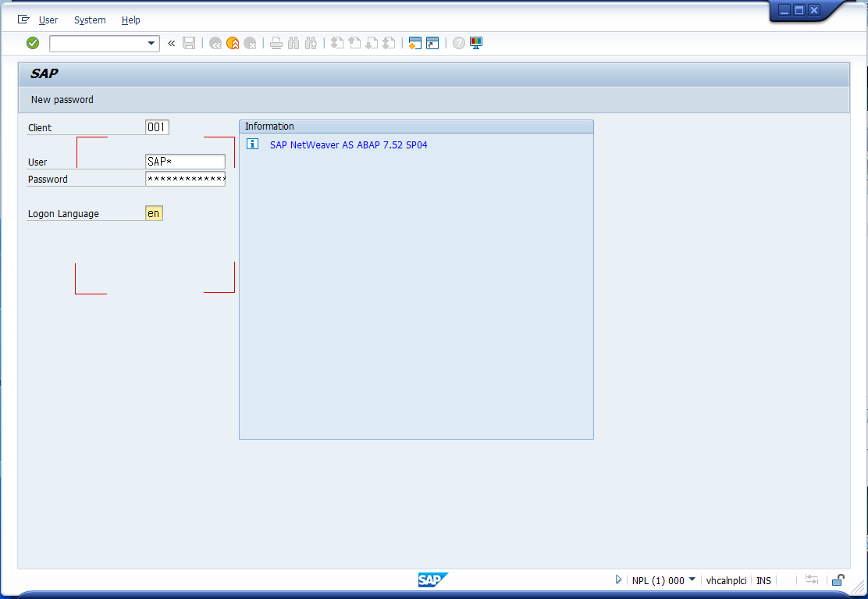Screen dimensions: 868x599
Task: Click the Password field label
Action: [x=48, y=180]
